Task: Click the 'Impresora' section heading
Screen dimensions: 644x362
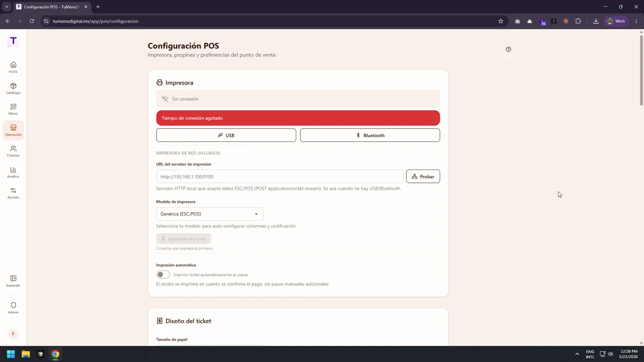Action: point(179,83)
